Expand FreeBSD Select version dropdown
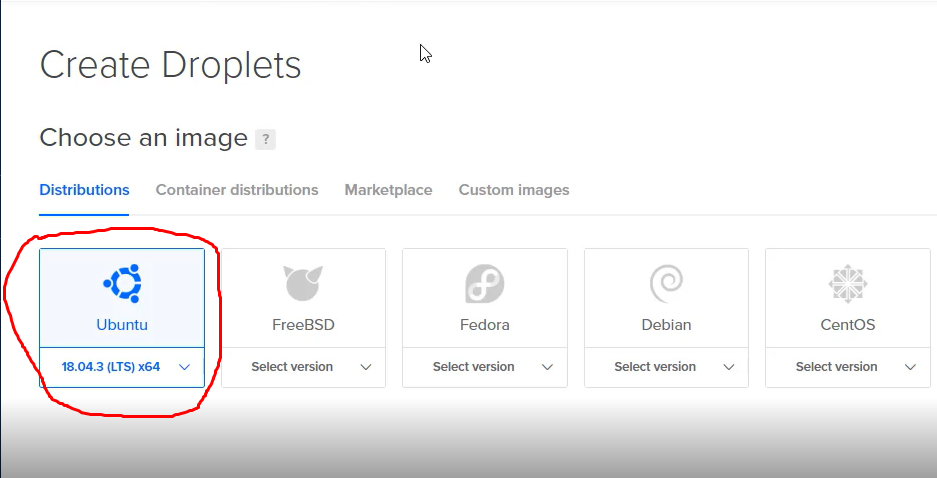The height and width of the screenshot is (478, 937). [304, 367]
